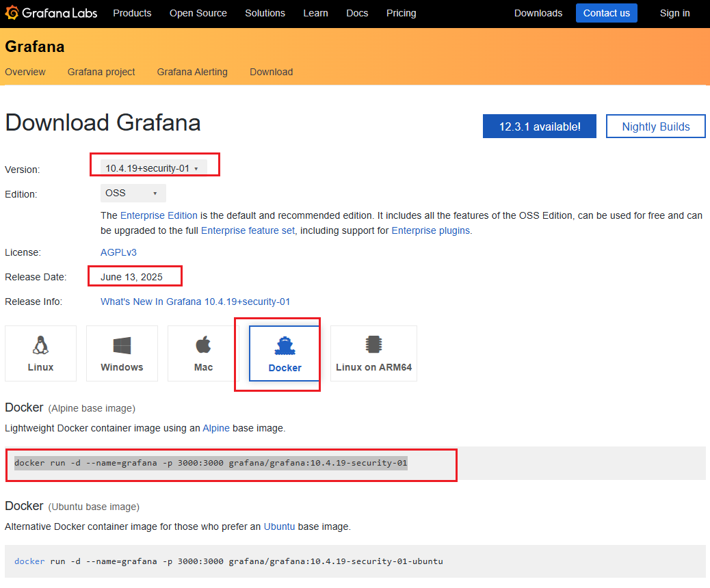Click the Contact us button
710x588 pixels.
click(606, 13)
